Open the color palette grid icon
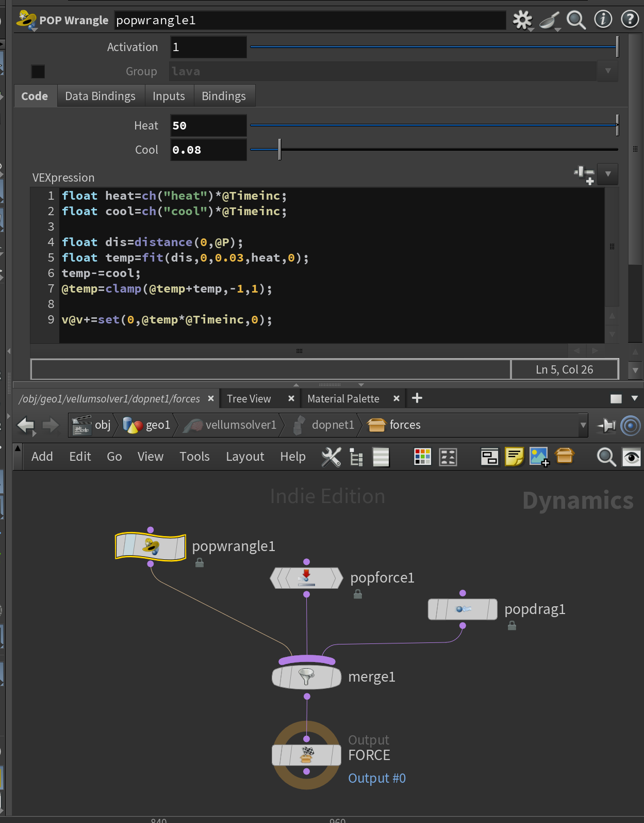This screenshot has width=644, height=823. 422,457
